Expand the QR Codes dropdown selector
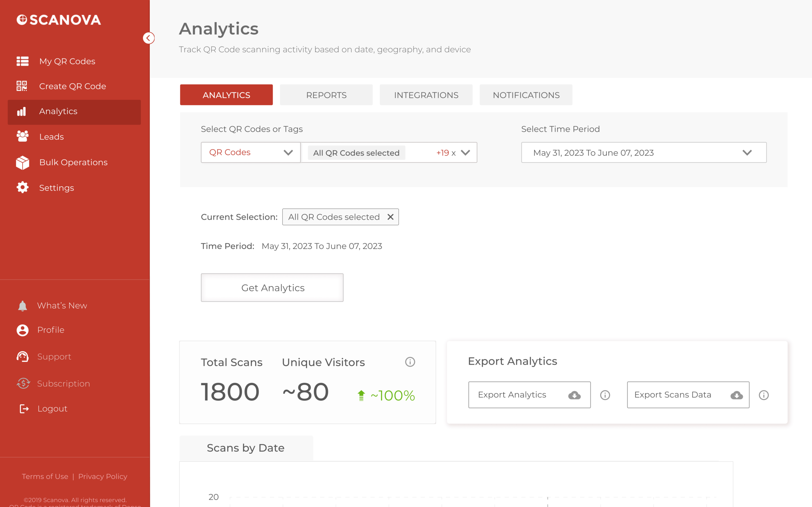812x507 pixels. [249, 153]
